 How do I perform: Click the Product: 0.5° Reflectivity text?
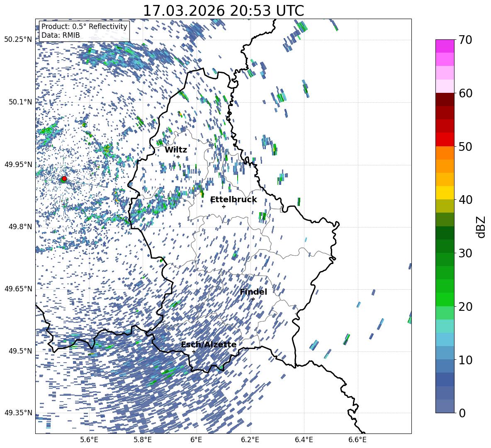[84, 27]
